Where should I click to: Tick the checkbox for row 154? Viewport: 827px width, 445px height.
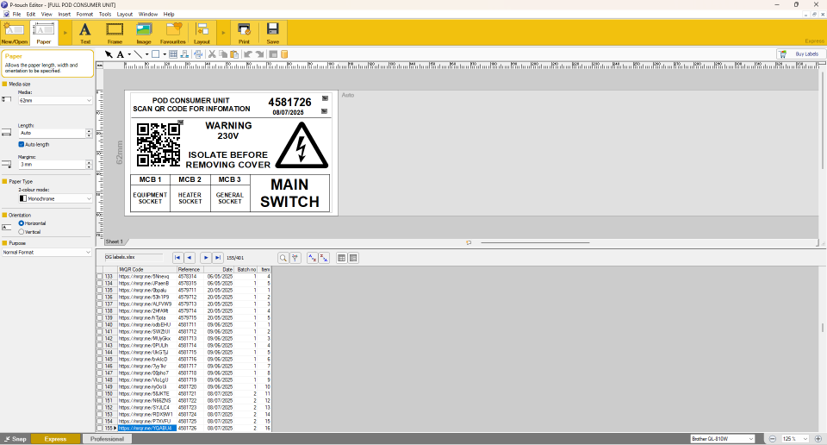tap(100, 421)
